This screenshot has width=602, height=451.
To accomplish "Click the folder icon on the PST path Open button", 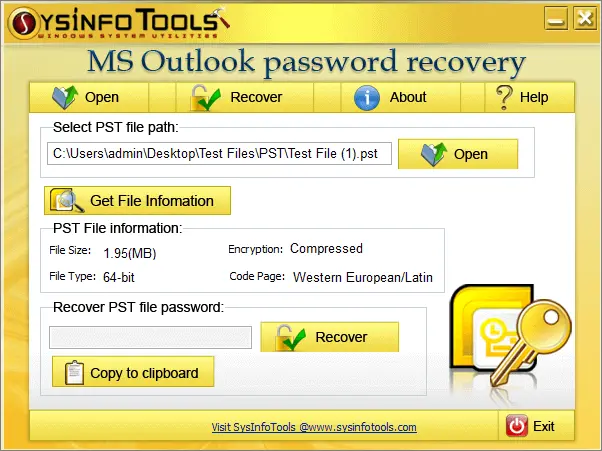I will pyautogui.click(x=434, y=154).
